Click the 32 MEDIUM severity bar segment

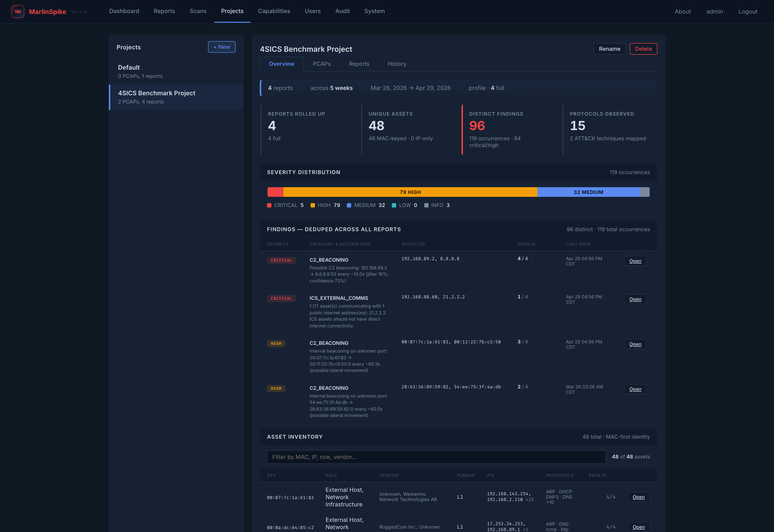(x=588, y=192)
